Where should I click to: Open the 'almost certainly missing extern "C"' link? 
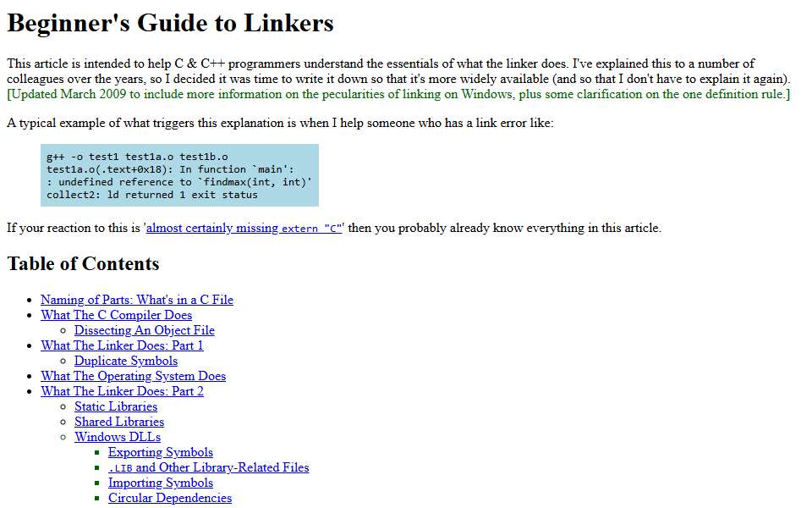tap(244, 228)
